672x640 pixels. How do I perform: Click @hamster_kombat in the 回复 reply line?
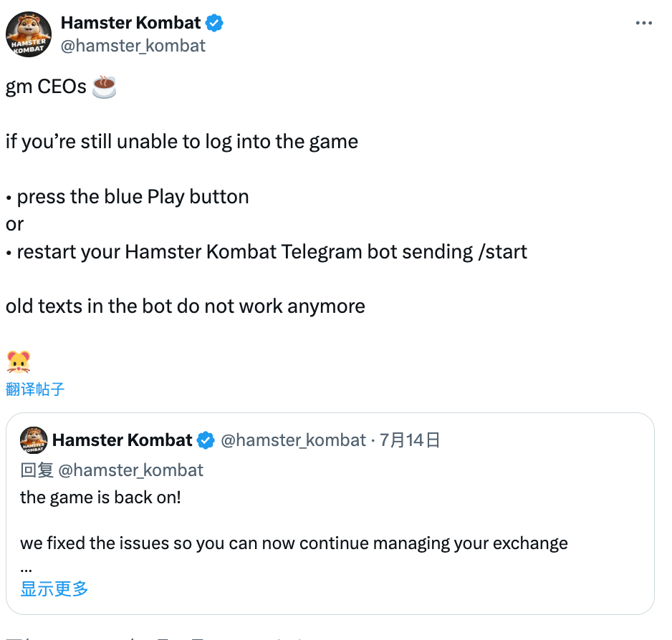tap(130, 470)
